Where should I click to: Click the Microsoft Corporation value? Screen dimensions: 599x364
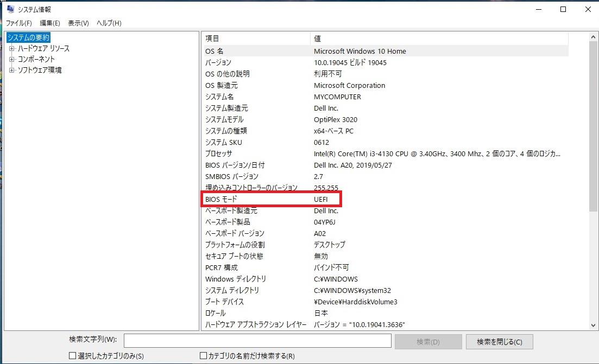[x=350, y=86]
